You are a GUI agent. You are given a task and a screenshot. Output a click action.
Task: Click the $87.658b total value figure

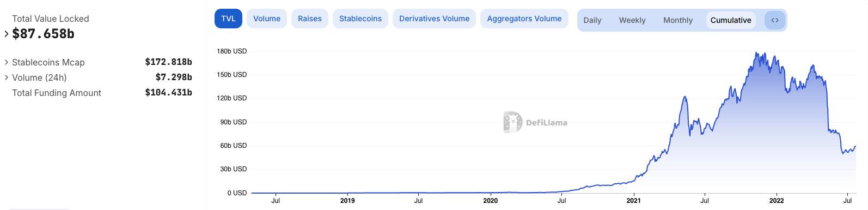coord(43,34)
